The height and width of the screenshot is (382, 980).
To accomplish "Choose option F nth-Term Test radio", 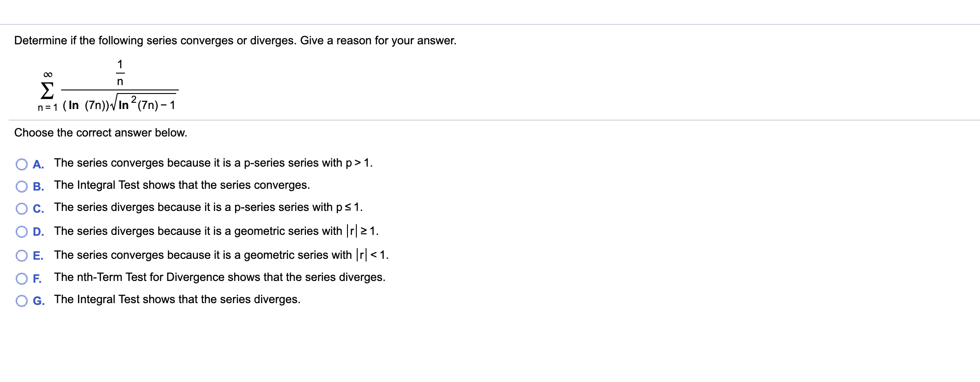I will tap(22, 279).
